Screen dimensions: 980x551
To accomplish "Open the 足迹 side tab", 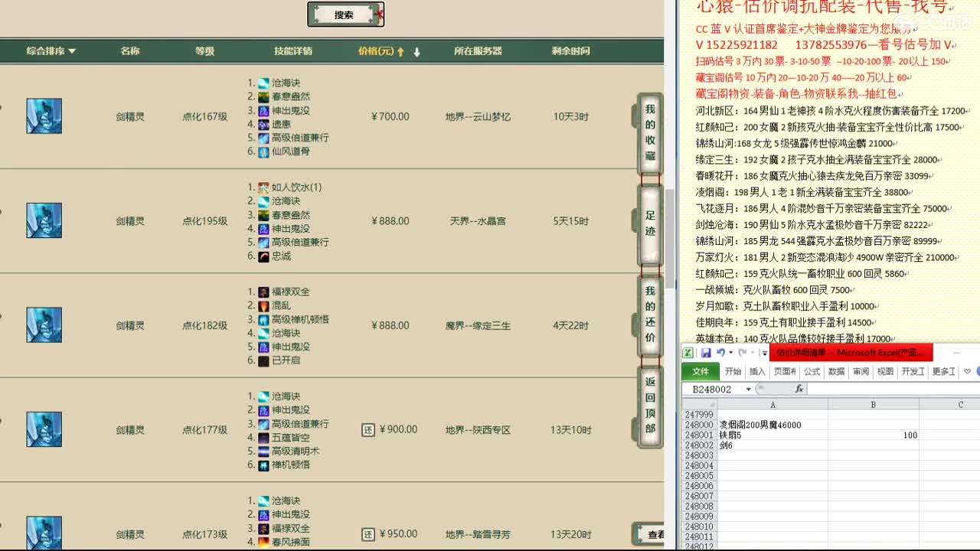I will tap(649, 223).
